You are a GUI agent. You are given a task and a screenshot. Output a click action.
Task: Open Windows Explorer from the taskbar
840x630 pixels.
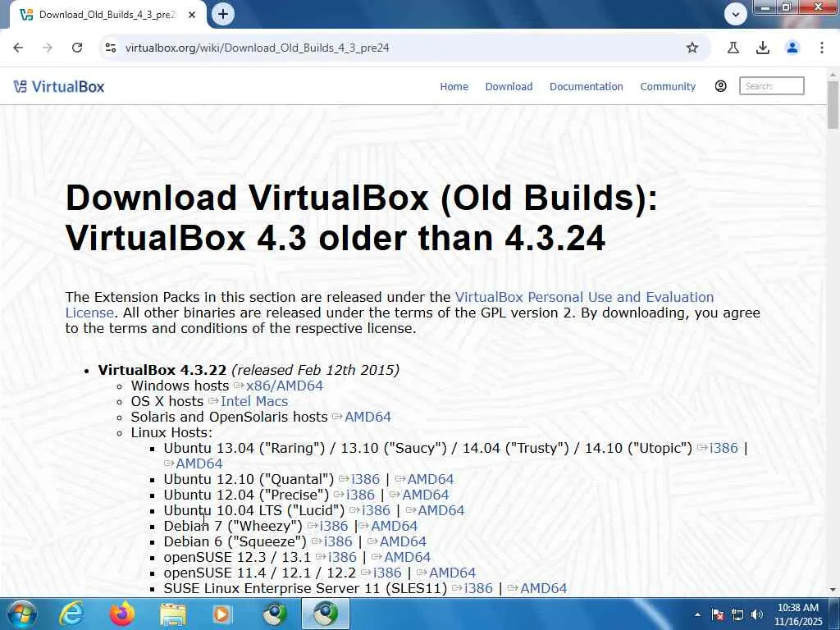[172, 614]
